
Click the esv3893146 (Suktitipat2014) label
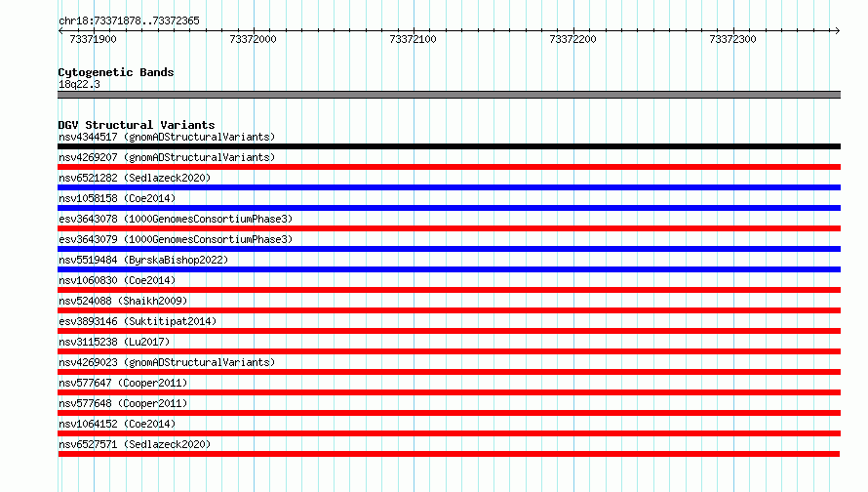pos(138,321)
